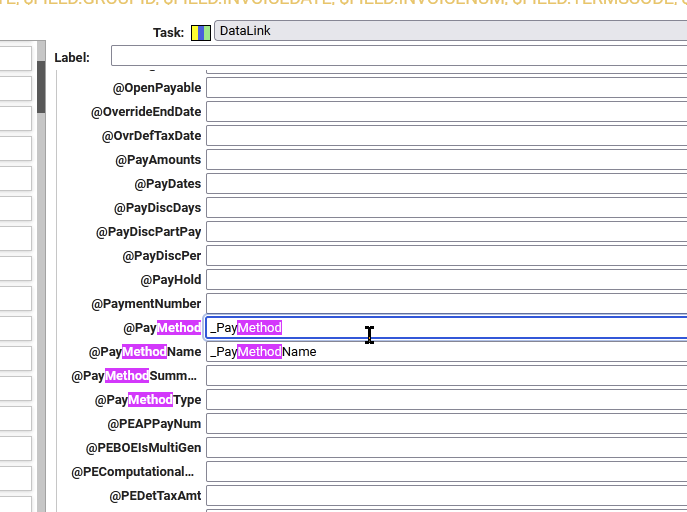Click the @PEAPPayNum parameter label

(154, 424)
